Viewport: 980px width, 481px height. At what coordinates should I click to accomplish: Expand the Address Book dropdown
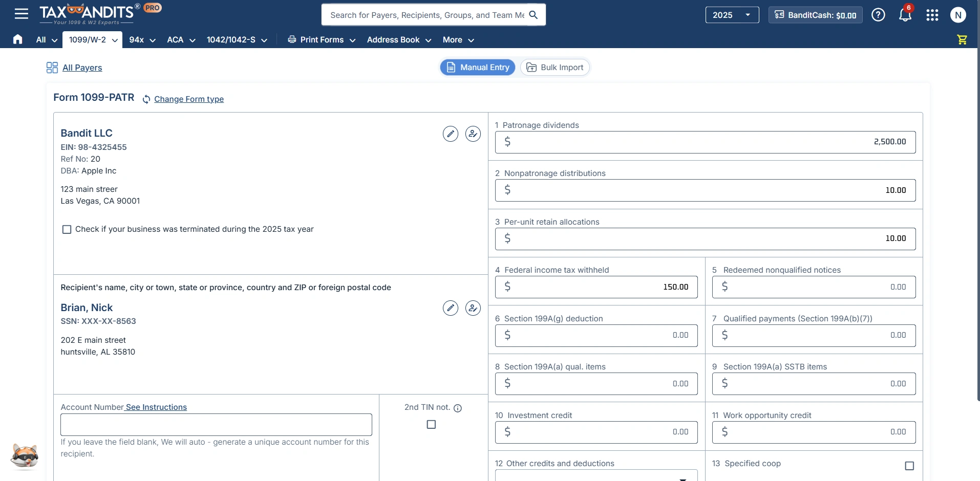click(399, 40)
